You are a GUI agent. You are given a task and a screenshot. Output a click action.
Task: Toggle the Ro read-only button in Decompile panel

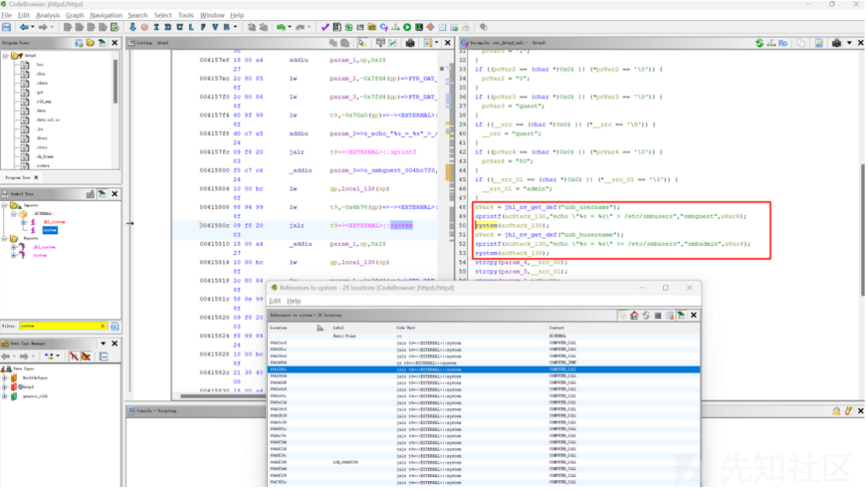click(782, 42)
